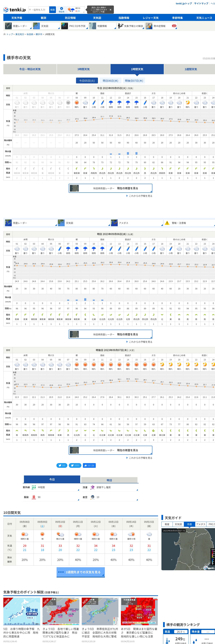The height and width of the screenshot is (644, 215).
Task: Go to 横手市 breadcrumb
Action: coord(39,34)
